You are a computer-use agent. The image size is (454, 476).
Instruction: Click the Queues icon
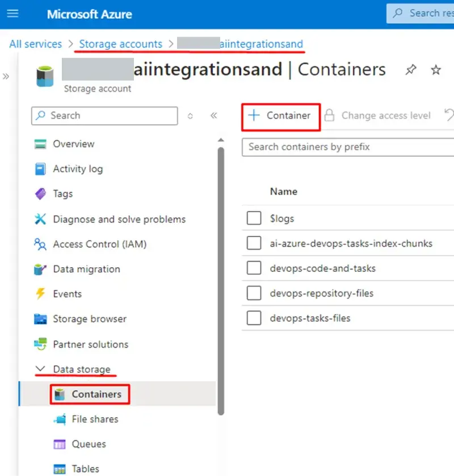tap(60, 444)
